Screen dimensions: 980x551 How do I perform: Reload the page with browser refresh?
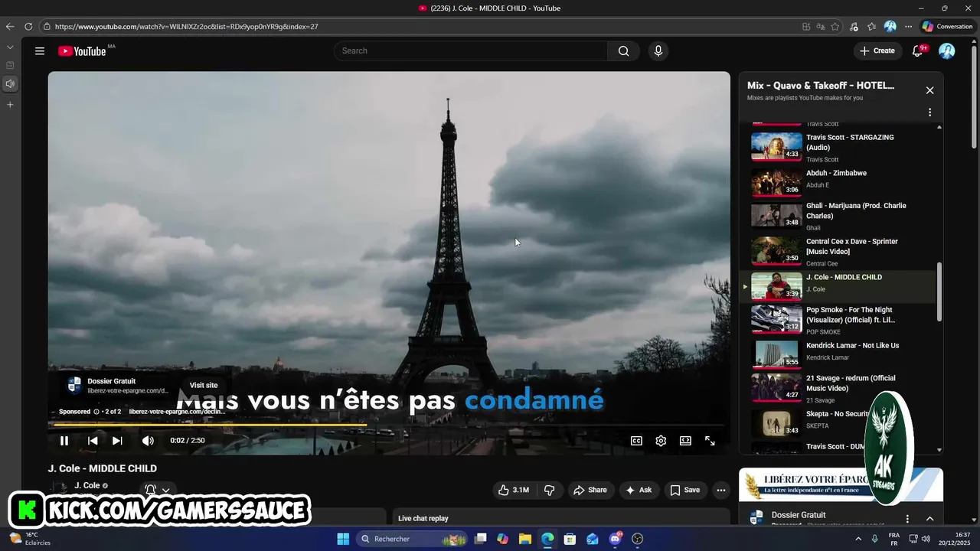tap(28, 26)
